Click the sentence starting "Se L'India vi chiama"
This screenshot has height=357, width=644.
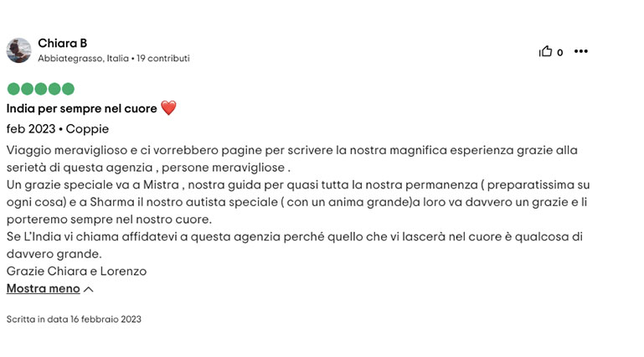[x=293, y=236]
